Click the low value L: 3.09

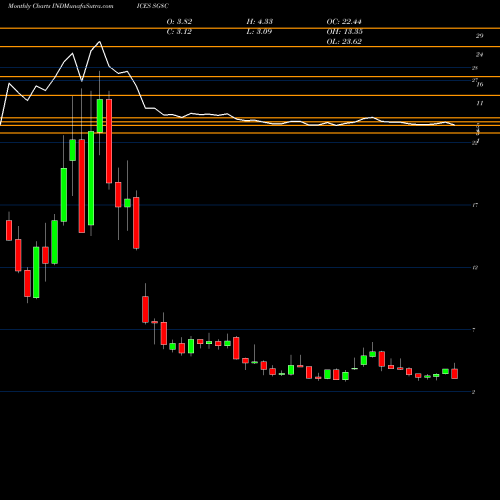coord(259,32)
